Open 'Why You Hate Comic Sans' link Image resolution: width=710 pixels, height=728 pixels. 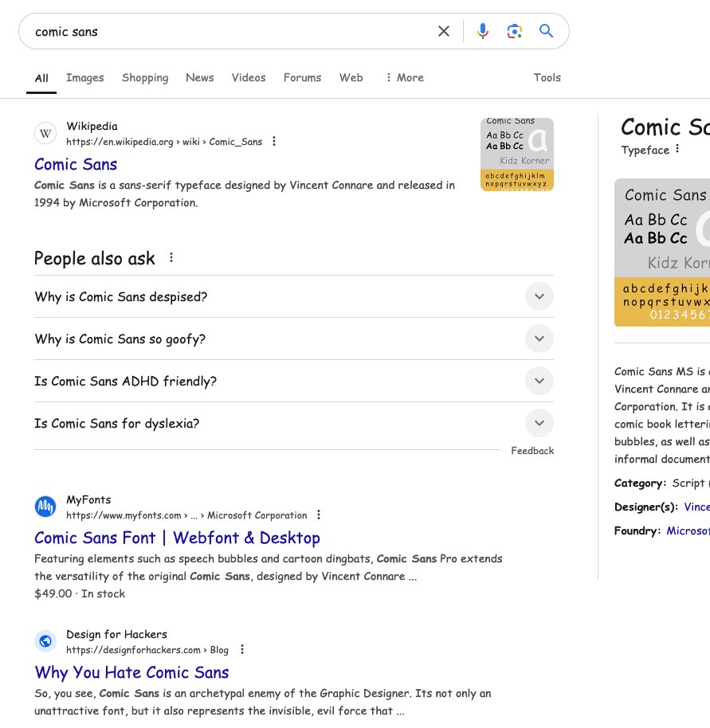pos(131,672)
